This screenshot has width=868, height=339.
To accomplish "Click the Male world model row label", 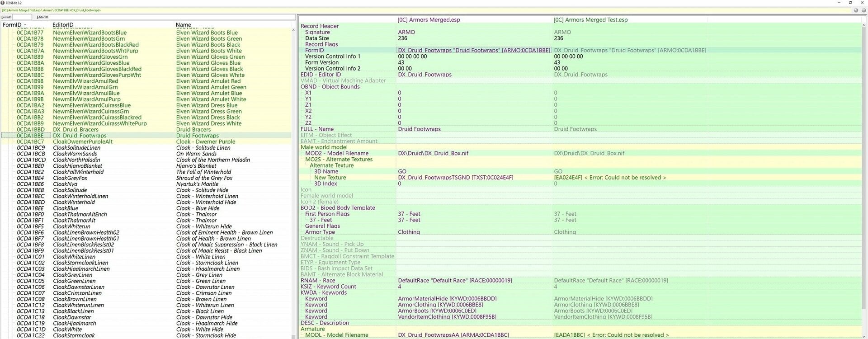I will 324,147.
